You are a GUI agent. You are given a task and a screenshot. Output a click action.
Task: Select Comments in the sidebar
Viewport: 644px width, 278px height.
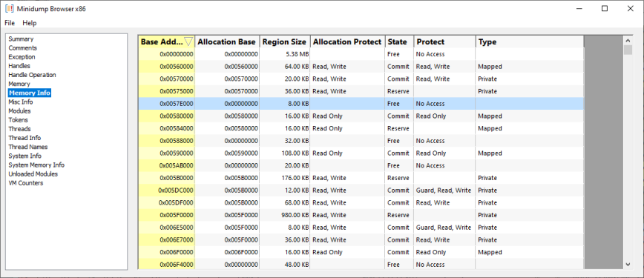pyautogui.click(x=22, y=48)
